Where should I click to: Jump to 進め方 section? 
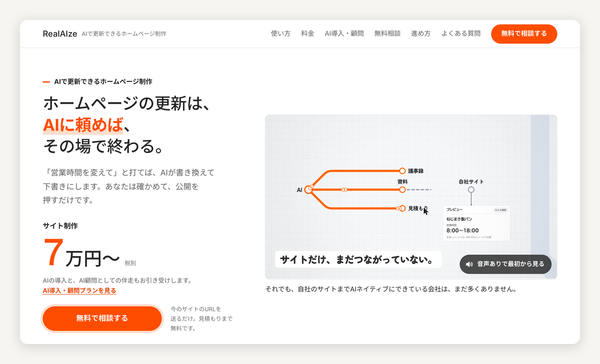point(421,33)
